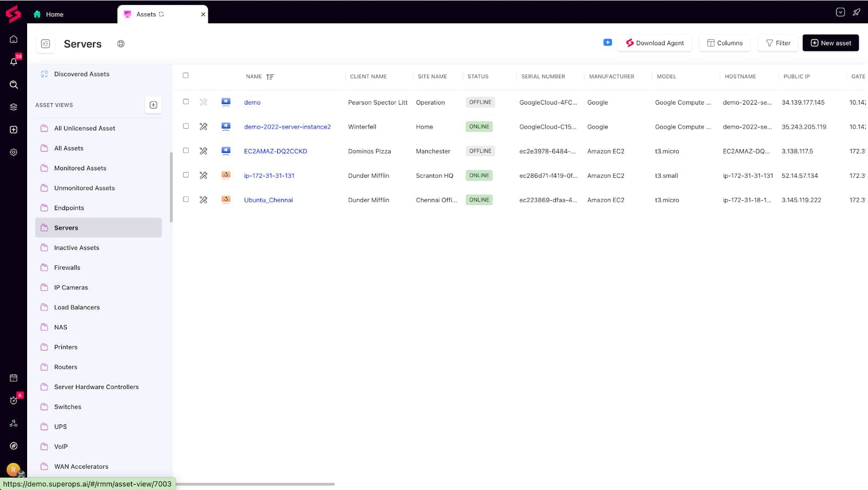
Task: Open the Filter panel
Action: click(x=778, y=43)
